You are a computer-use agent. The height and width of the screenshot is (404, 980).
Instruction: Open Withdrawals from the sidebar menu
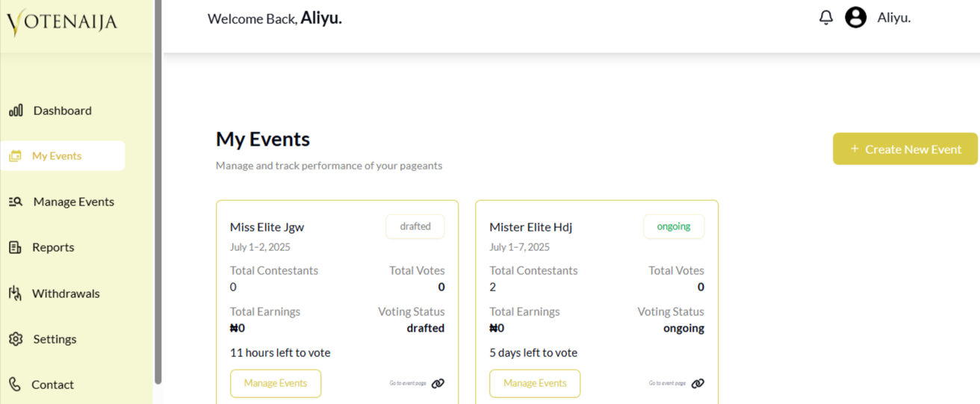66,293
